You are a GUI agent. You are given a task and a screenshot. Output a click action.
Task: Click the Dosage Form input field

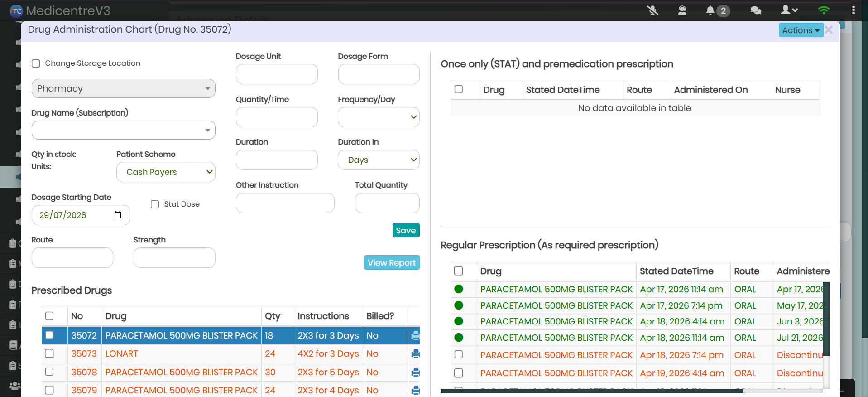click(379, 74)
